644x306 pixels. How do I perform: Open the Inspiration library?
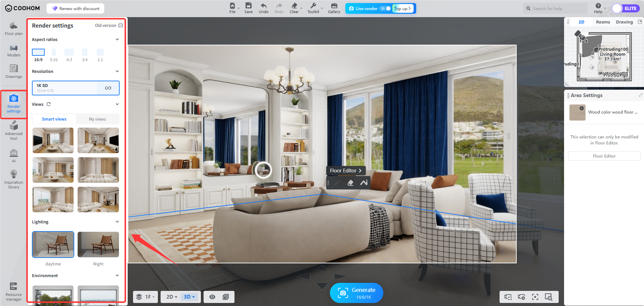tap(14, 179)
